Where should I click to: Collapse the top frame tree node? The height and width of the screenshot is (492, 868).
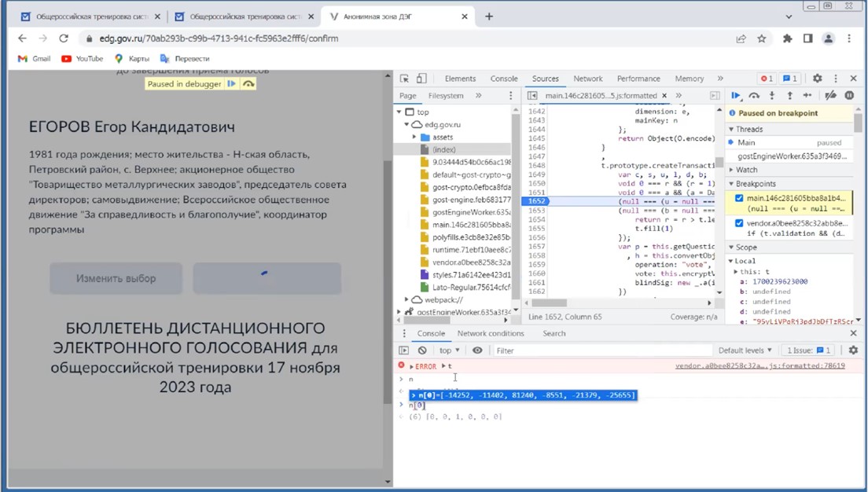(399, 112)
